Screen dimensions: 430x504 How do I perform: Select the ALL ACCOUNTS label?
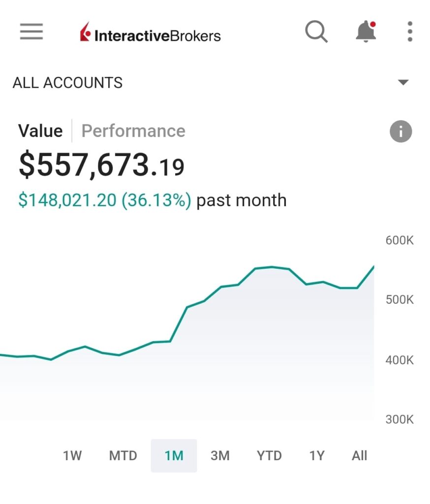point(67,83)
